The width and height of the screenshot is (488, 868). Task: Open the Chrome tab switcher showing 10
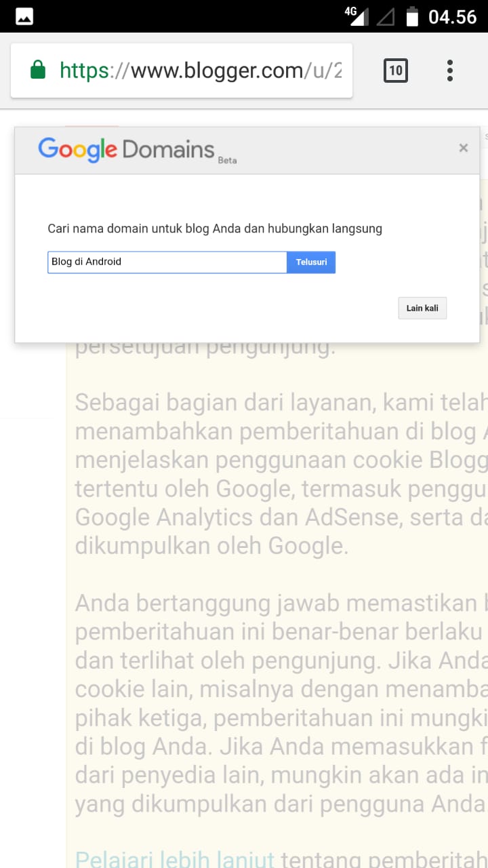(x=396, y=71)
